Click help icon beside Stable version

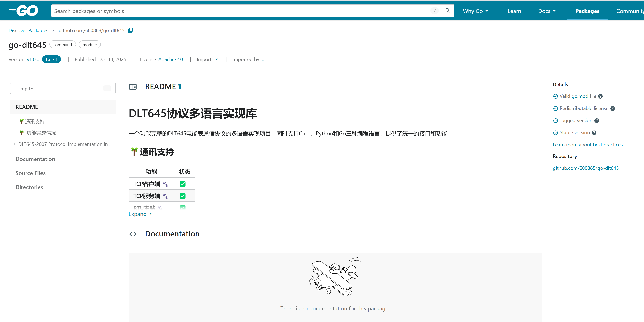(594, 133)
